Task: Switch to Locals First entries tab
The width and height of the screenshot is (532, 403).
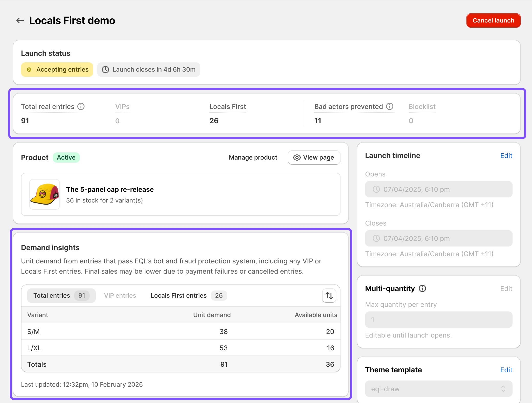Action: (189, 296)
